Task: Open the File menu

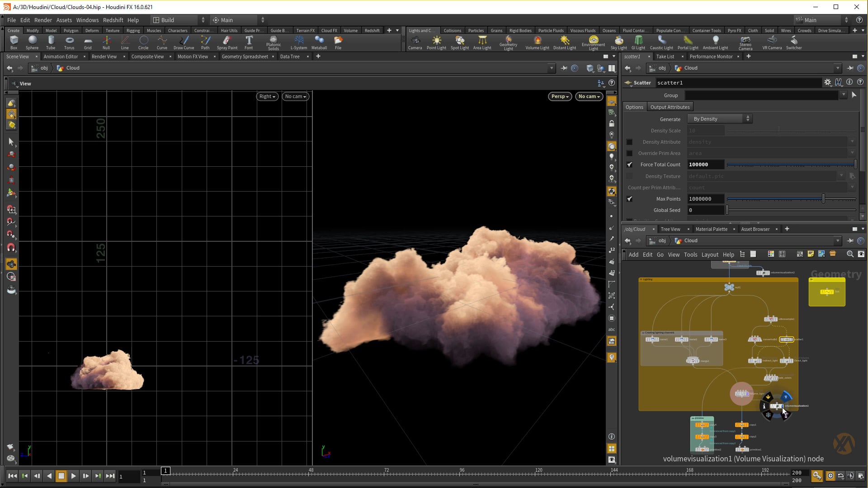Action: click(x=11, y=20)
